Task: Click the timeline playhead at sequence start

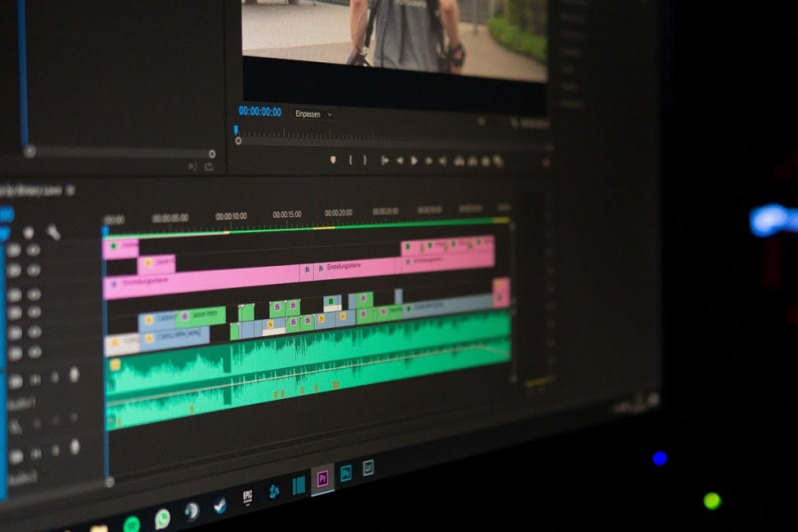Action: pyautogui.click(x=106, y=231)
